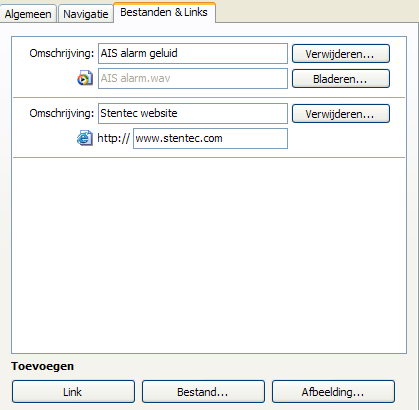Click the Afbeelding... button to add an image

pos(333,392)
